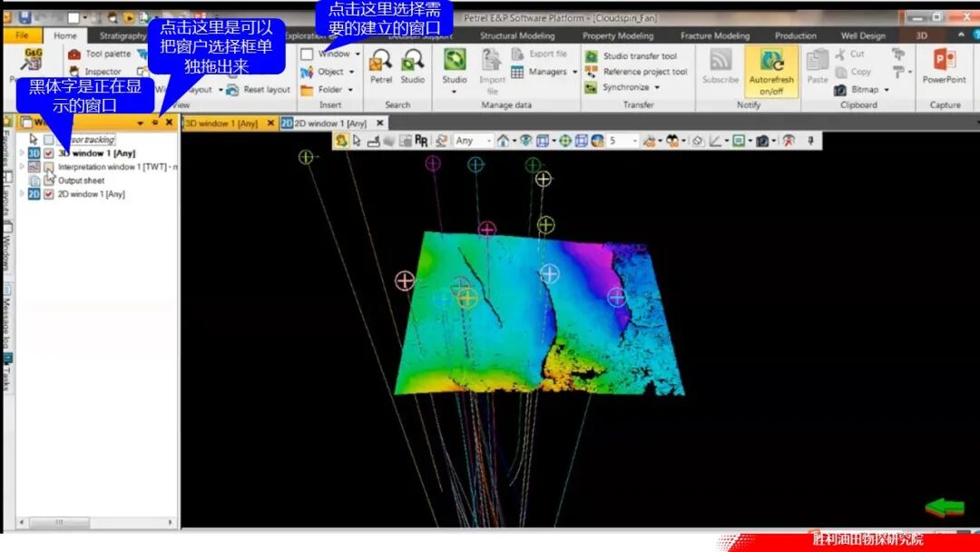Click the G&G perspective icon
The image size is (980, 552).
(x=32, y=61)
